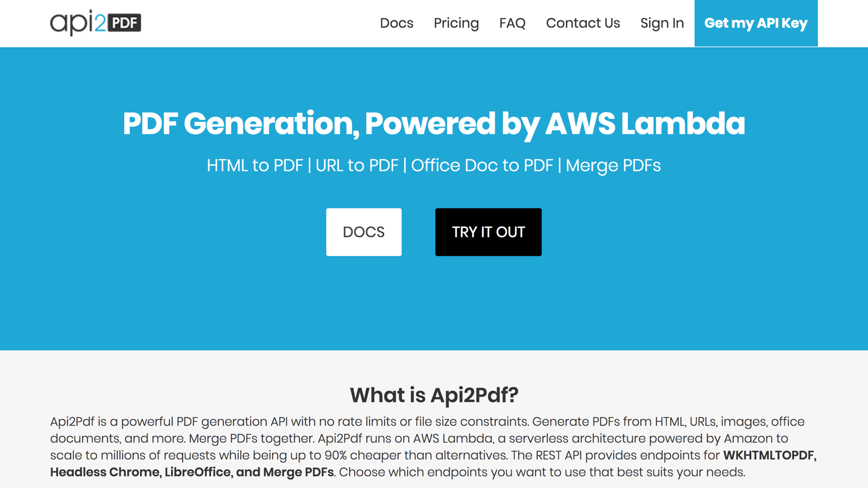Click the What is Api2Pdf heading
The image size is (868, 488).
click(434, 395)
